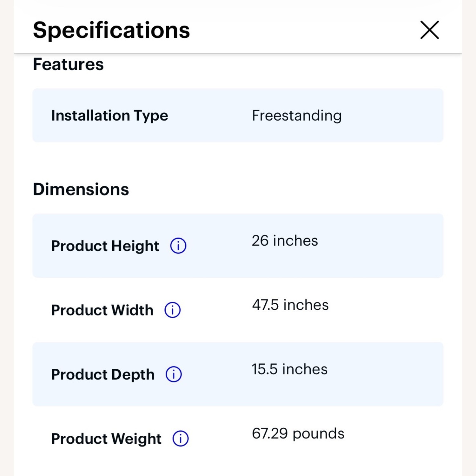Show the Product Weight info tooltip icon
The width and height of the screenshot is (476, 476).
(x=181, y=439)
